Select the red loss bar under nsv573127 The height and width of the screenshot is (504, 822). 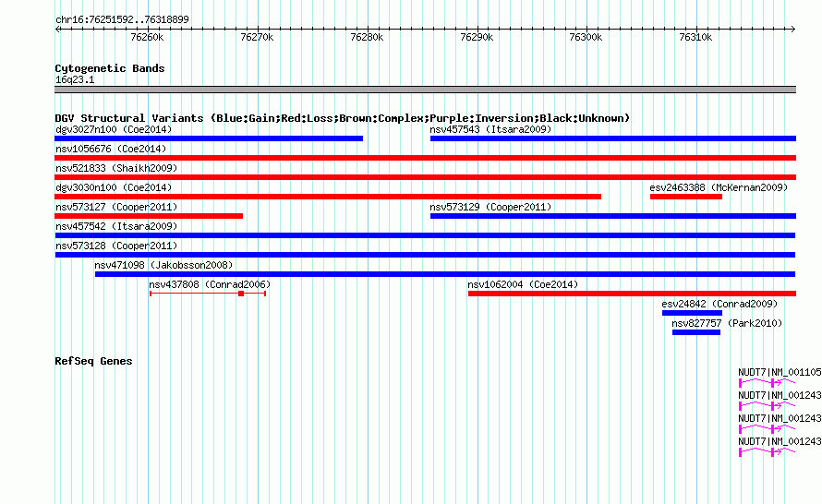pos(149,216)
